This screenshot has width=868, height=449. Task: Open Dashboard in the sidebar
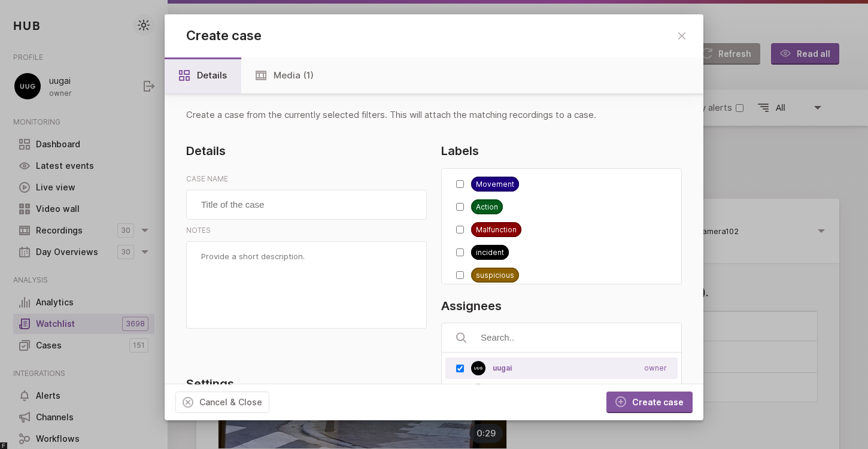[84, 144]
